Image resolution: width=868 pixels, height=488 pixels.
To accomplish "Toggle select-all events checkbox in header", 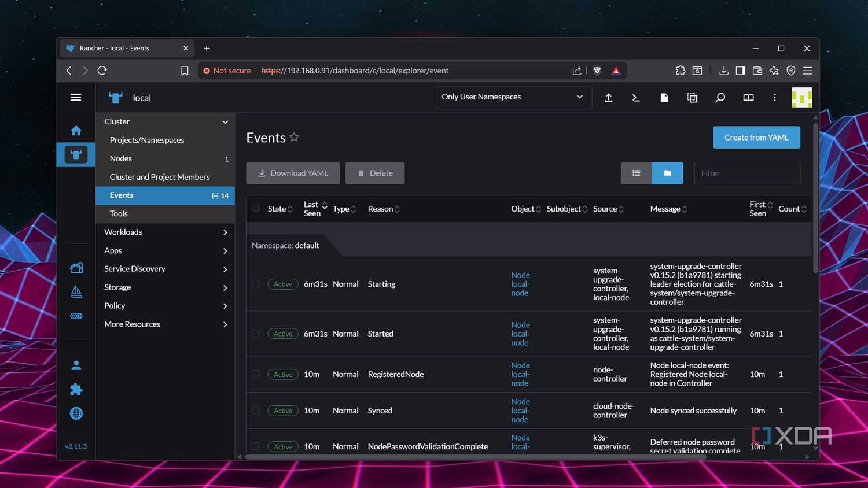I will click(x=256, y=208).
